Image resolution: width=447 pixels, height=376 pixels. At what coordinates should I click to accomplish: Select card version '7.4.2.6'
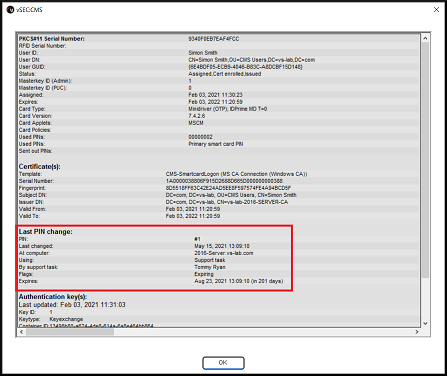pyautogui.click(x=197, y=116)
